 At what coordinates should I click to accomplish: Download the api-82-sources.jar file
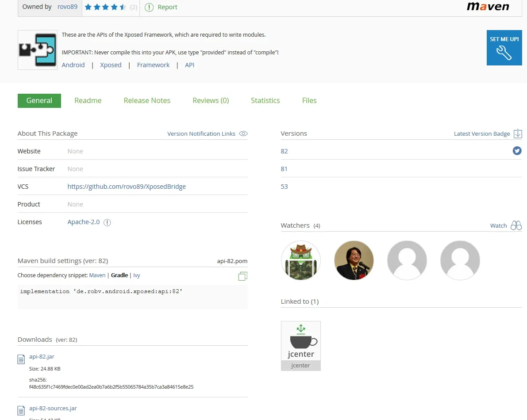click(53, 408)
